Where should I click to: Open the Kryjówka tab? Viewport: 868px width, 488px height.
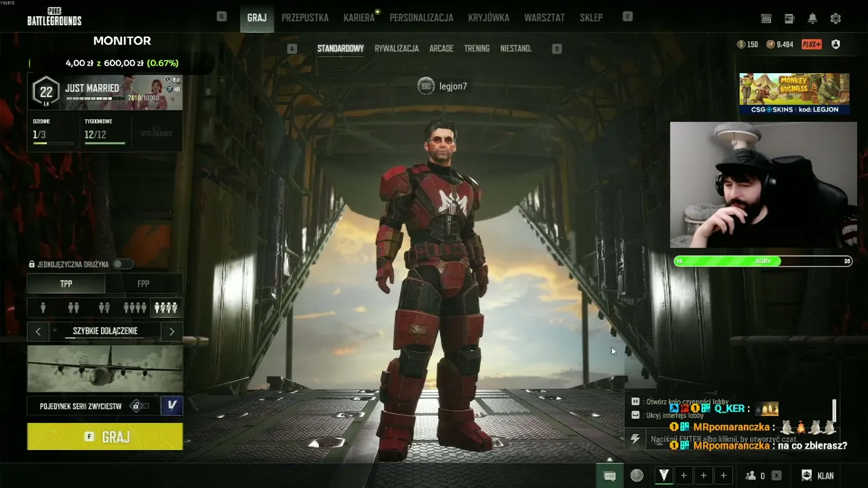[488, 18]
